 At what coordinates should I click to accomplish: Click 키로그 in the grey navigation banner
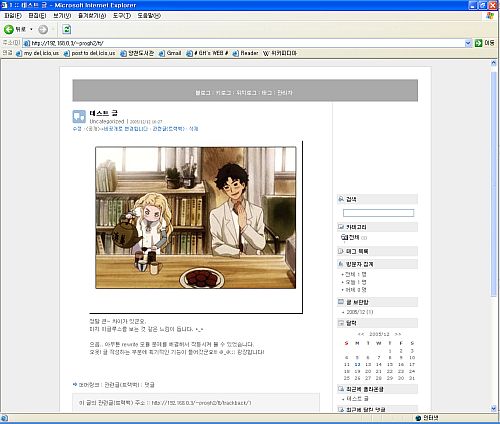tap(223, 93)
